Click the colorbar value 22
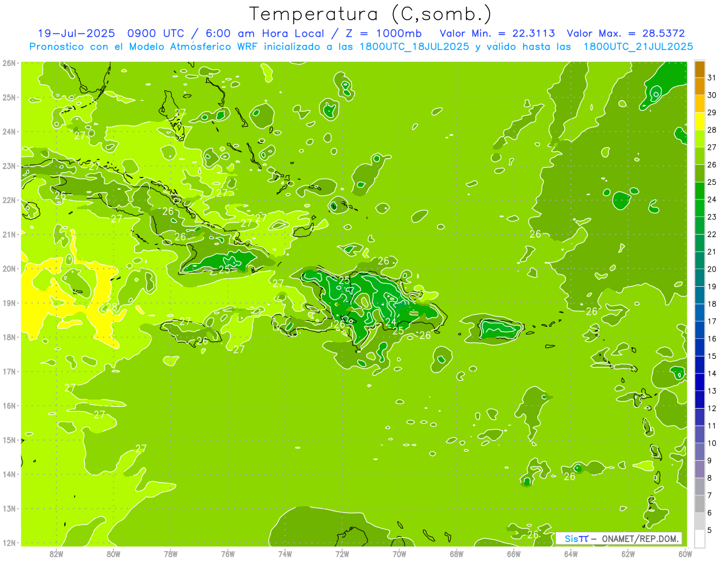 (x=712, y=234)
